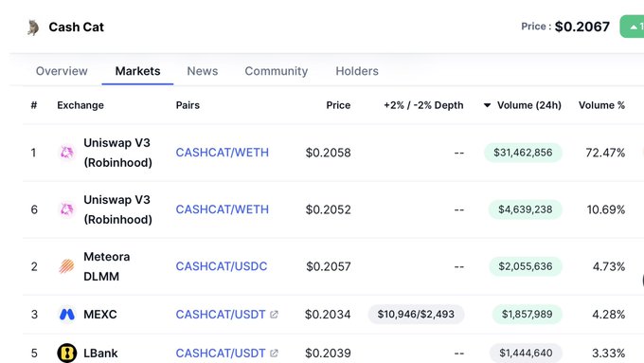Click the 10.69% volume share
The image size is (644, 363).
(606, 209)
